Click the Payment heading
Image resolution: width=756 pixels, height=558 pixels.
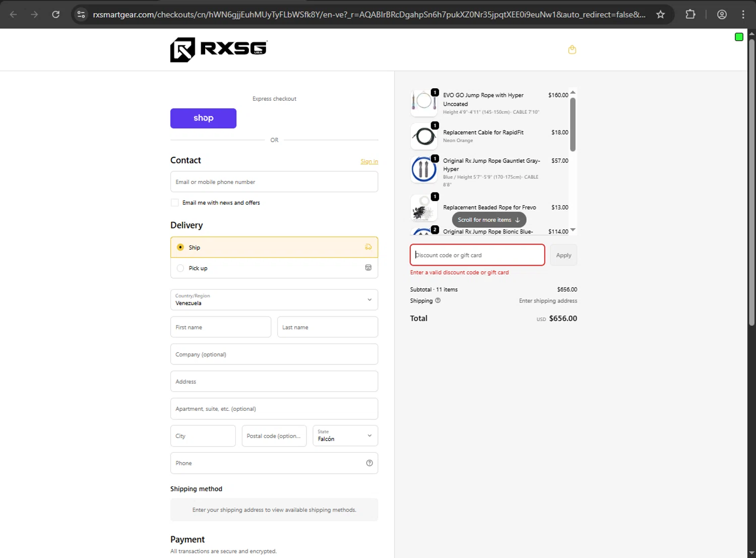(x=187, y=539)
